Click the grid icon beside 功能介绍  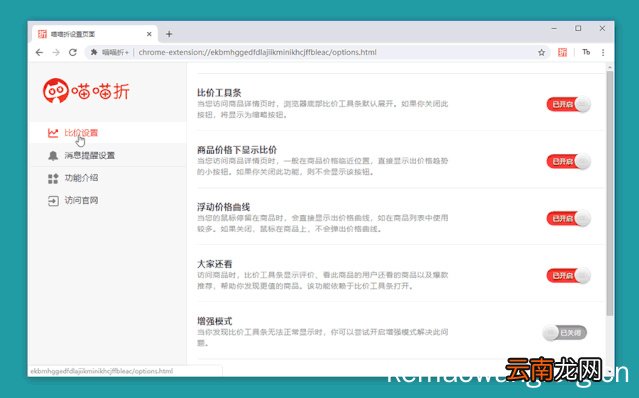pyautogui.click(x=53, y=178)
